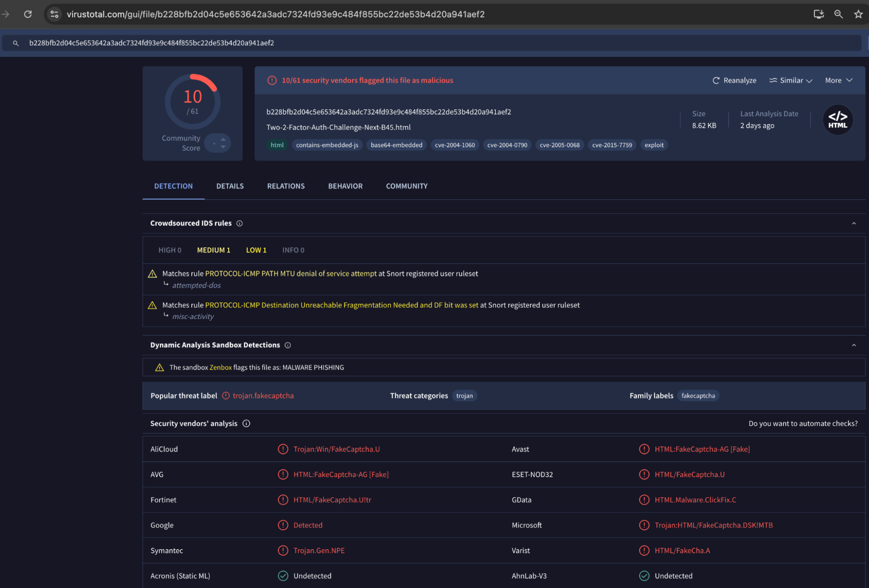Click the browser forward arrow
This screenshot has height=588, width=869.
coord(6,14)
